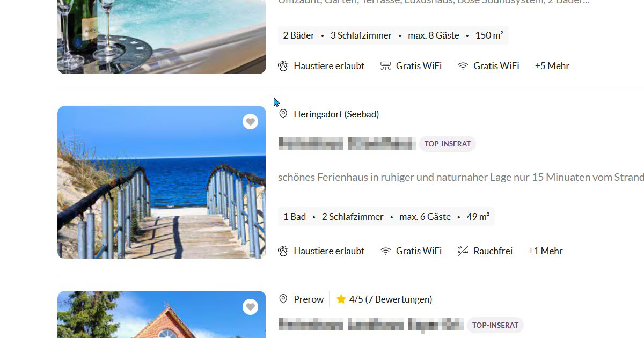Click the router icon beside first Gratis WiFi

(x=385, y=66)
